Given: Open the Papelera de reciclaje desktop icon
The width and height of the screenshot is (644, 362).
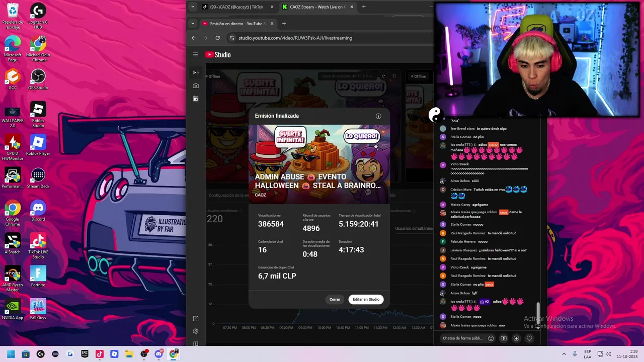Looking at the screenshot, I should click(13, 16).
